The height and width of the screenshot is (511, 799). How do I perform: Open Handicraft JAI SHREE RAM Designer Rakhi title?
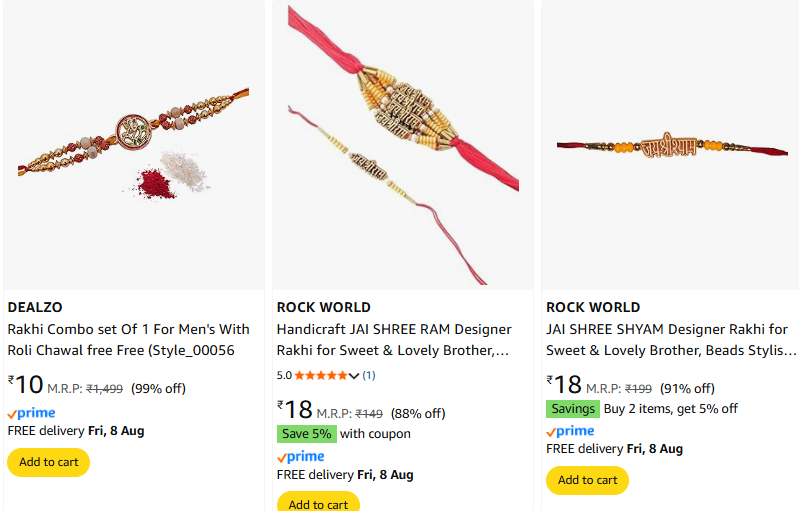[394, 340]
